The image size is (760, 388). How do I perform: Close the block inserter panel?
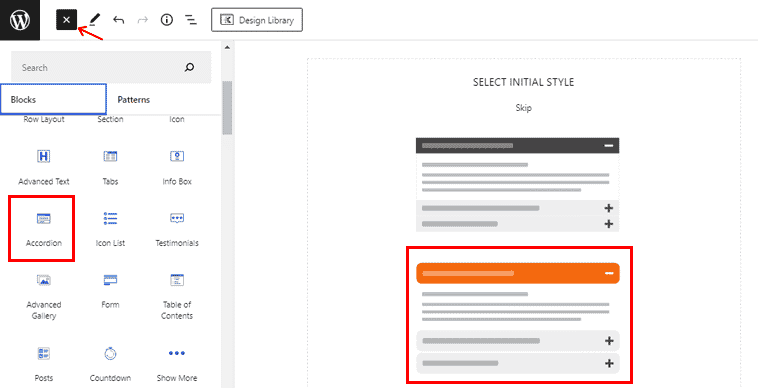(x=66, y=20)
